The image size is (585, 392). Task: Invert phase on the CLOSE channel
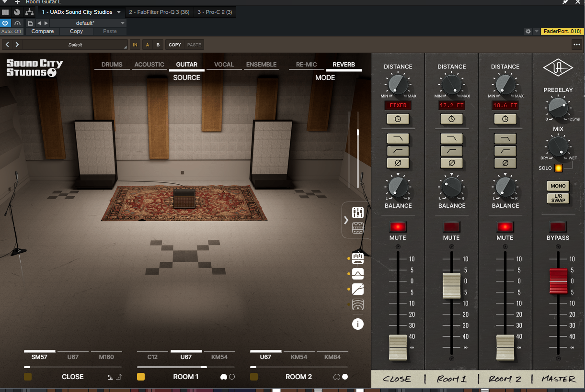398,163
